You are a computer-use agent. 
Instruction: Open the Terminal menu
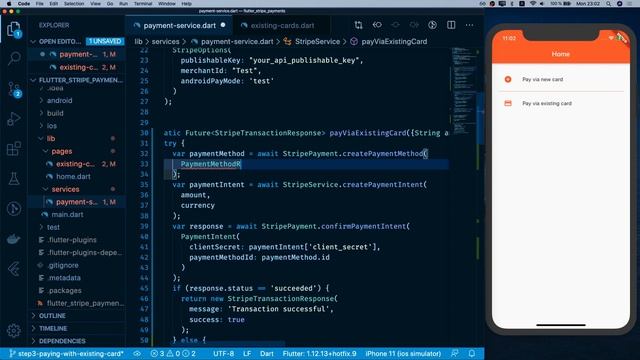[143, 3]
